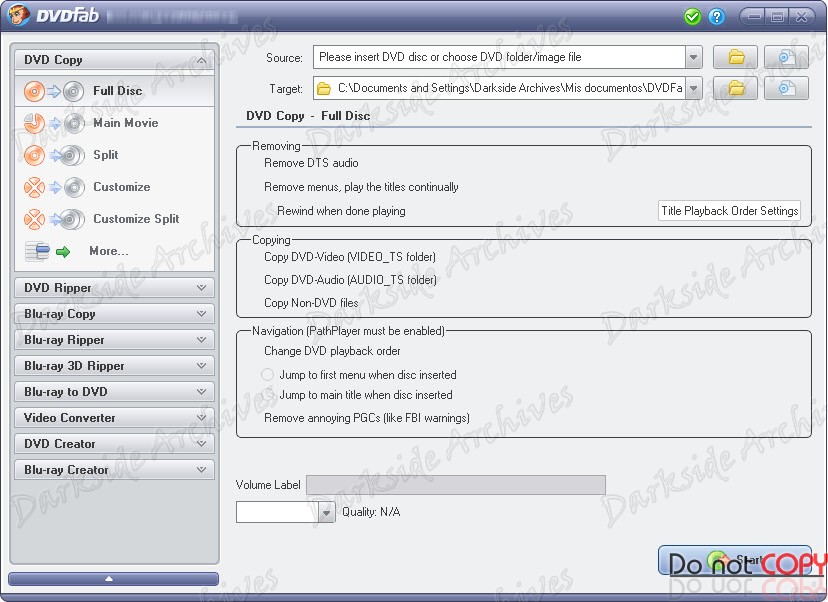
Task: Toggle Remove menus, play titles continually
Action: click(361, 187)
